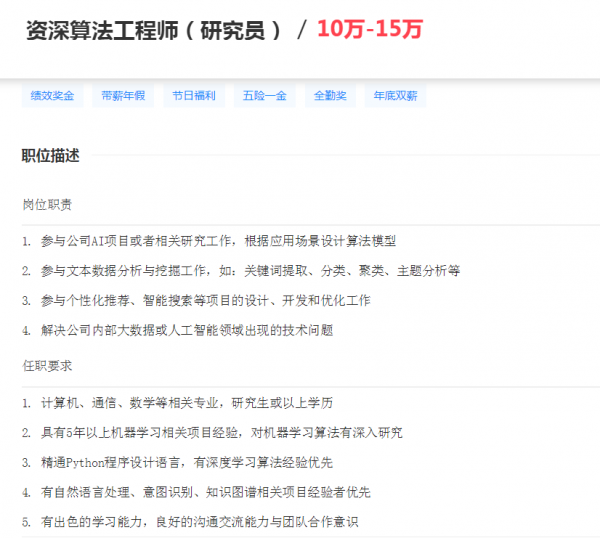Click the duty about 参与公司AI项目
Image resolution: width=600 pixels, height=538 pixels.
tap(218, 241)
